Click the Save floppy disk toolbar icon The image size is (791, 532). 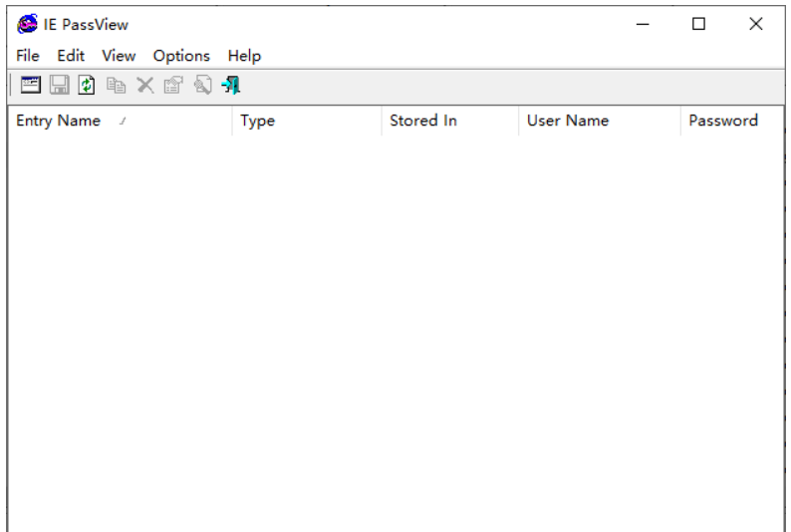(59, 86)
